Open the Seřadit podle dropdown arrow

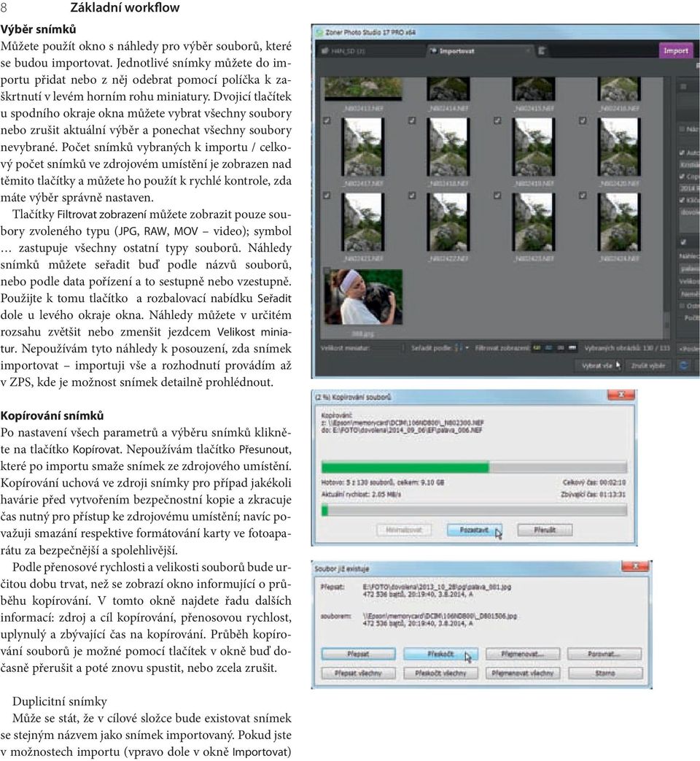(467, 349)
